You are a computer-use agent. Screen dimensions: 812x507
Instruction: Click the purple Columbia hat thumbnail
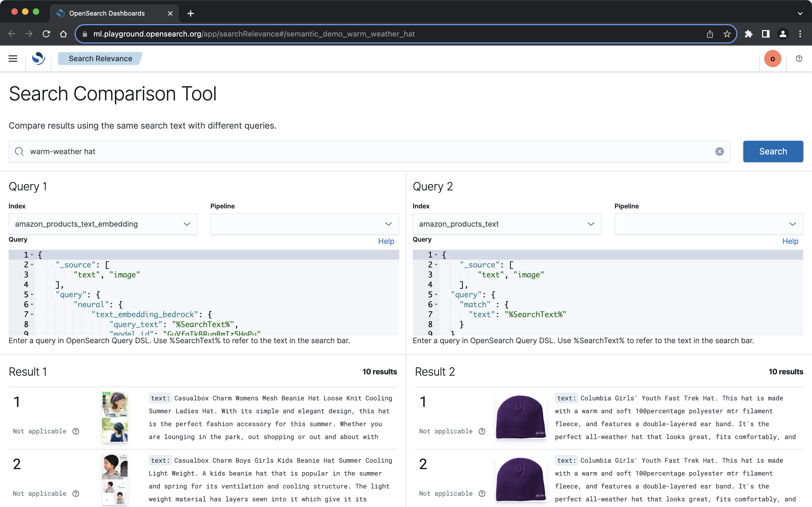coord(521,417)
